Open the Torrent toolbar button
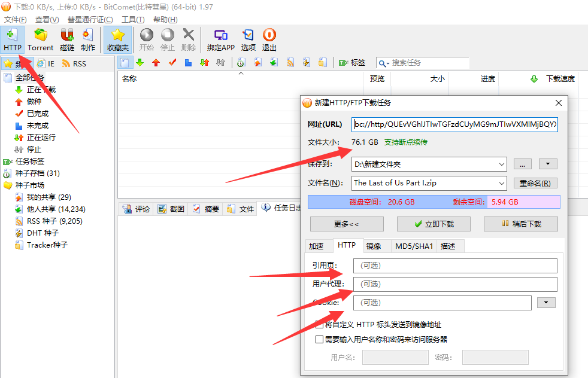 41,39
